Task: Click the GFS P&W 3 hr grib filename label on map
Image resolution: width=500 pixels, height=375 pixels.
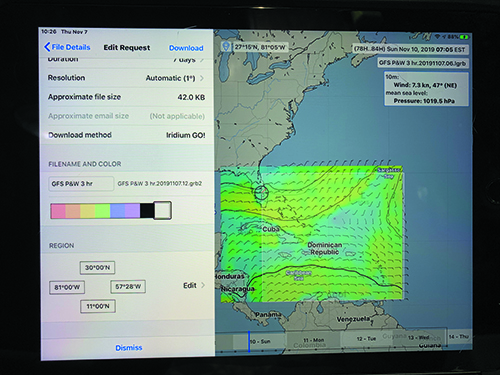Action: point(423,63)
